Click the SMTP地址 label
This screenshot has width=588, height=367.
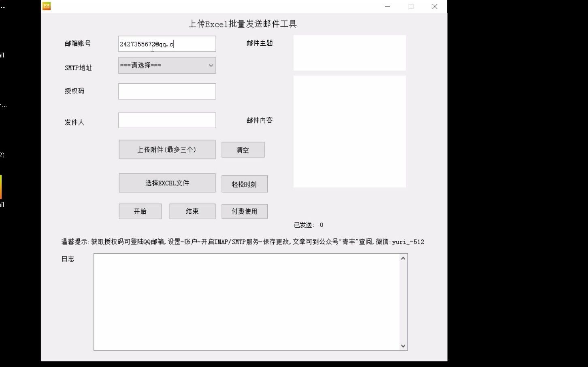point(78,68)
